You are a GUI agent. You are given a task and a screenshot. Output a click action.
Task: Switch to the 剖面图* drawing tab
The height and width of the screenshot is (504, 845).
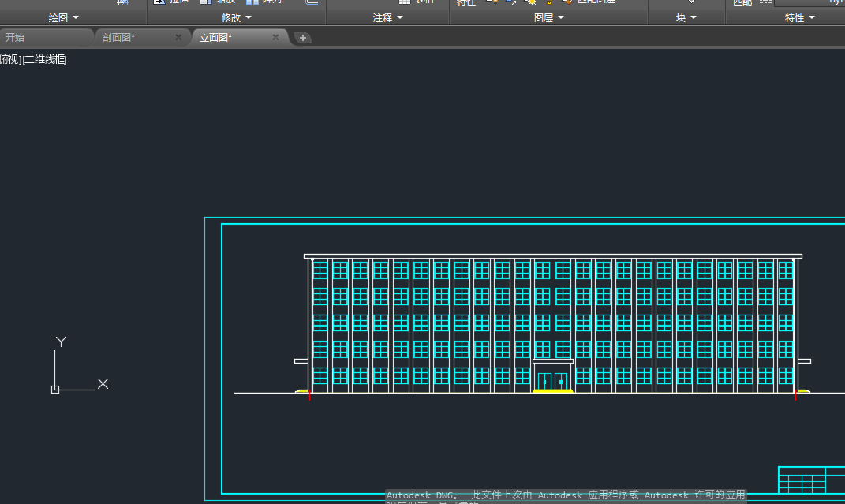pyautogui.click(x=119, y=37)
